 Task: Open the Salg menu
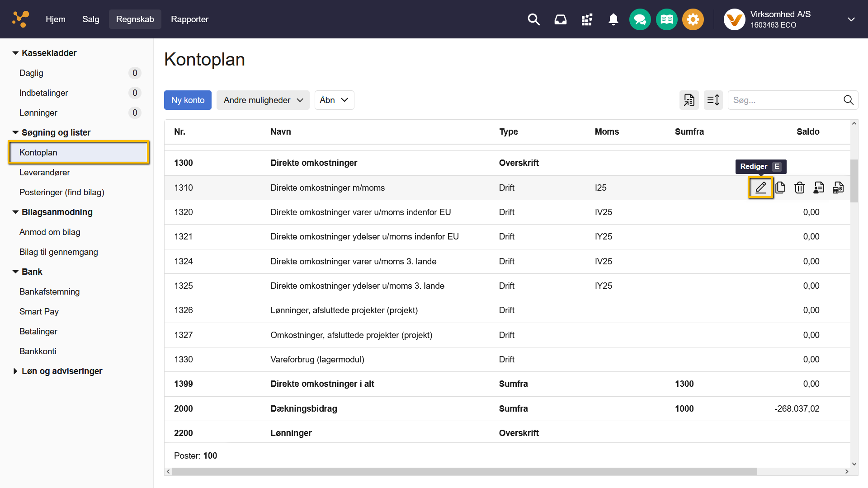click(90, 19)
